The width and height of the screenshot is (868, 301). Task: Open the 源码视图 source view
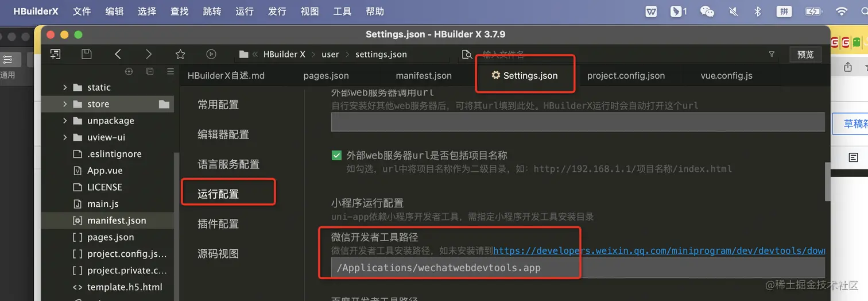pos(218,254)
